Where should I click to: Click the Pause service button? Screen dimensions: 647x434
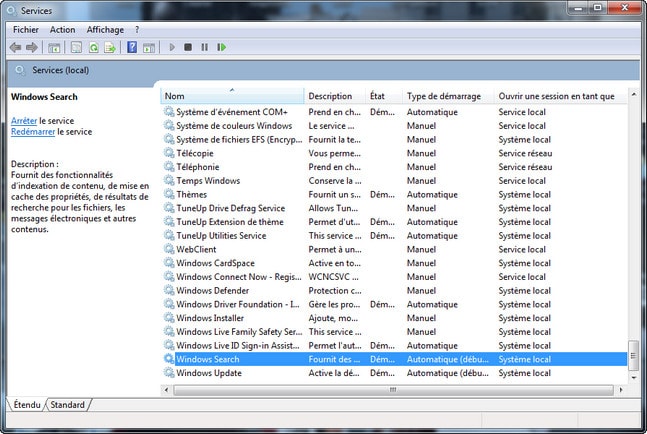pyautogui.click(x=204, y=47)
